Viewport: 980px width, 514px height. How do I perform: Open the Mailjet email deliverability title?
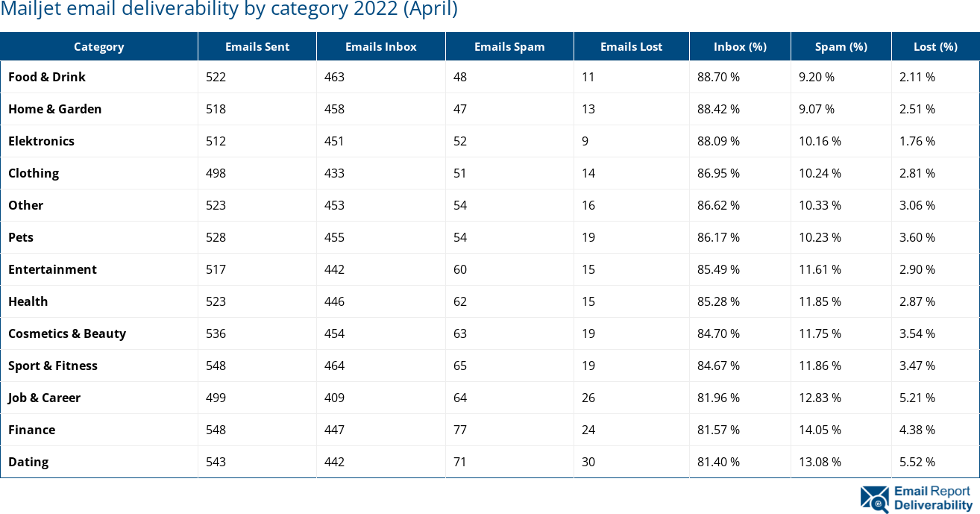click(x=229, y=10)
